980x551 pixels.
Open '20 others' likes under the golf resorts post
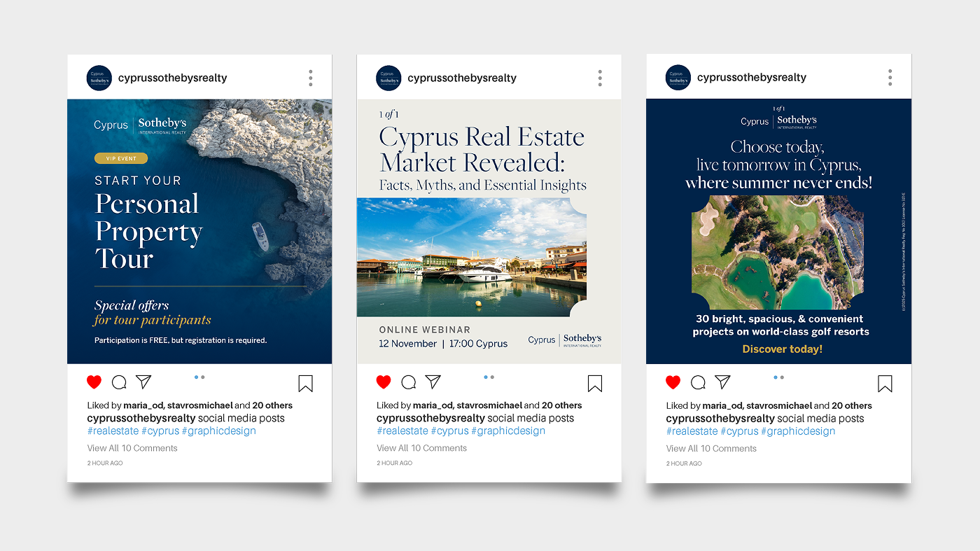click(852, 405)
